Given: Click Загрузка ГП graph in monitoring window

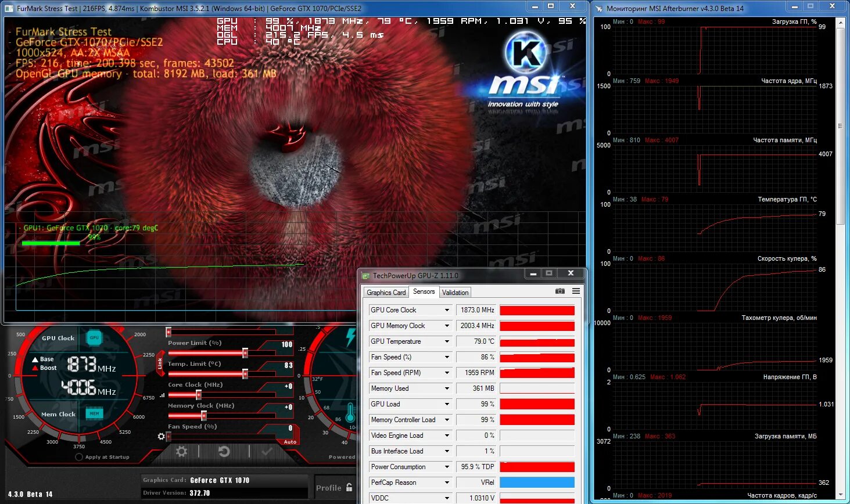Looking at the screenshot, I should 715,50.
